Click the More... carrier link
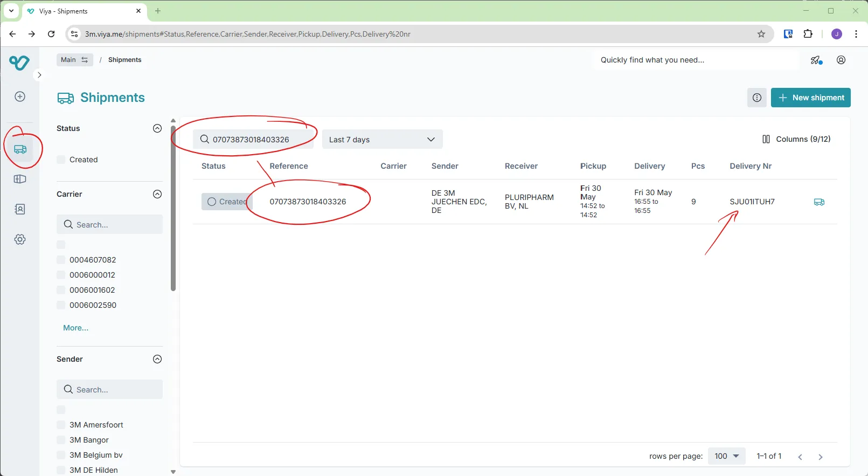Image resolution: width=868 pixels, height=476 pixels. coord(75,328)
